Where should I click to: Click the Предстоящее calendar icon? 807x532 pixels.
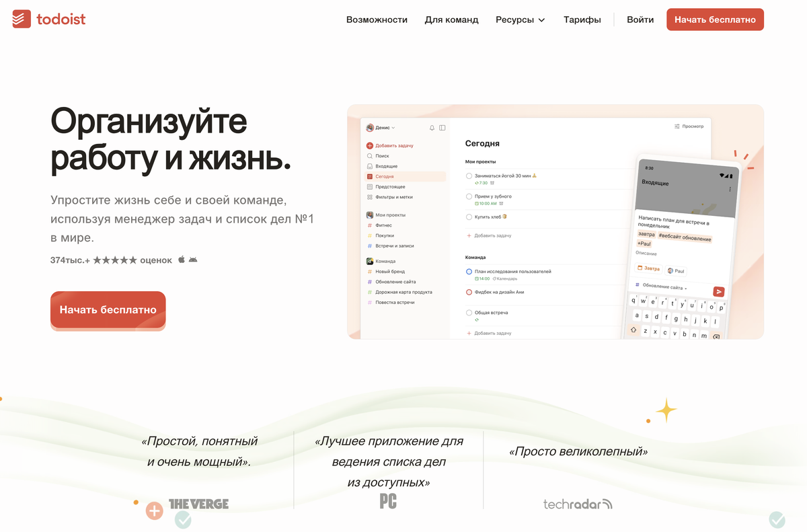[370, 187]
